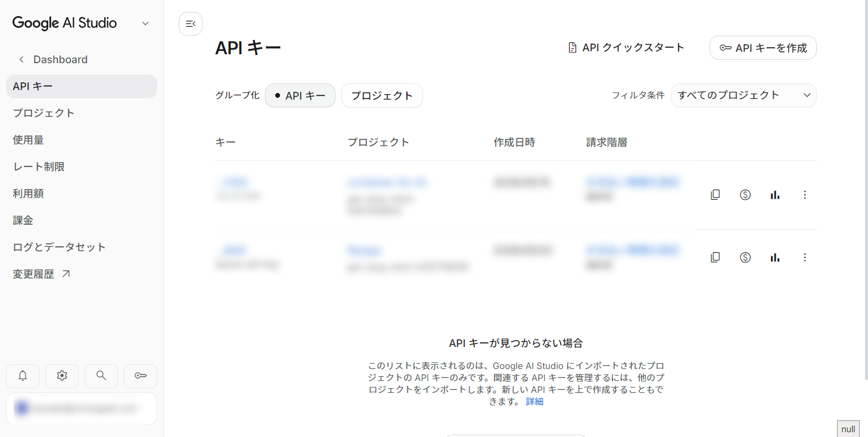The image size is (868, 437).
Task: Open 変更履歴 external link
Action: click(82, 274)
